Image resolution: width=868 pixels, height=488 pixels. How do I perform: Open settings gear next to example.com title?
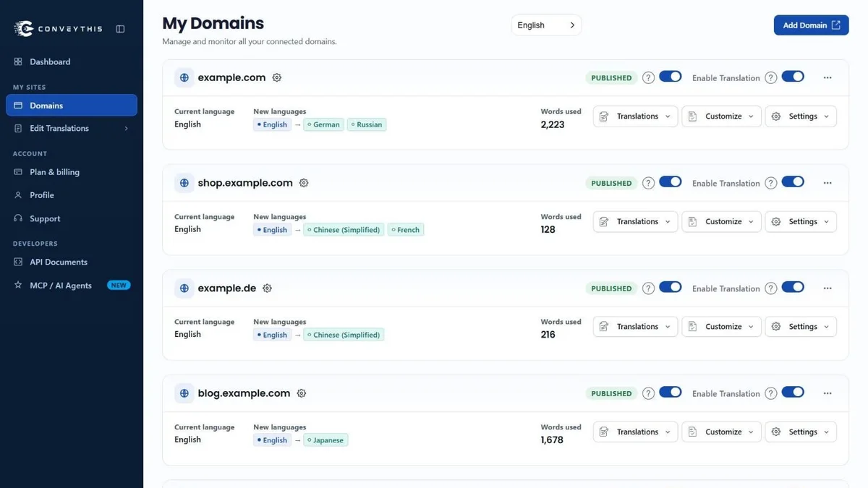(x=276, y=77)
